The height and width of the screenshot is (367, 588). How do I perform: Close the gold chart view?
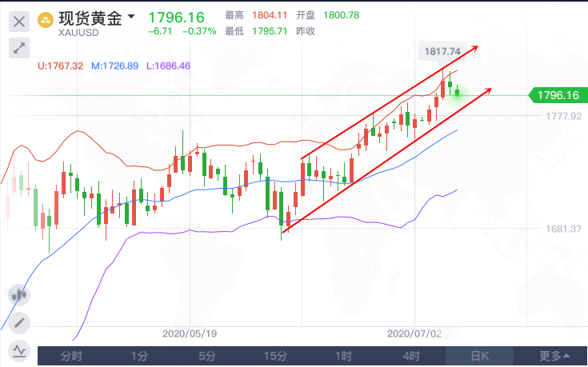click(19, 20)
